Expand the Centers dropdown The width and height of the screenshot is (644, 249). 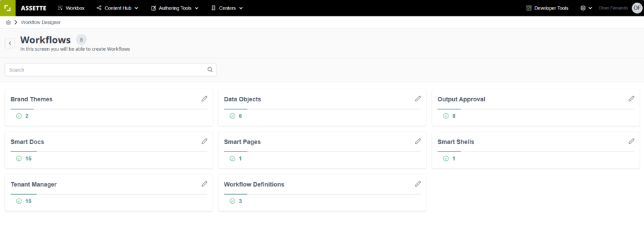[227, 8]
